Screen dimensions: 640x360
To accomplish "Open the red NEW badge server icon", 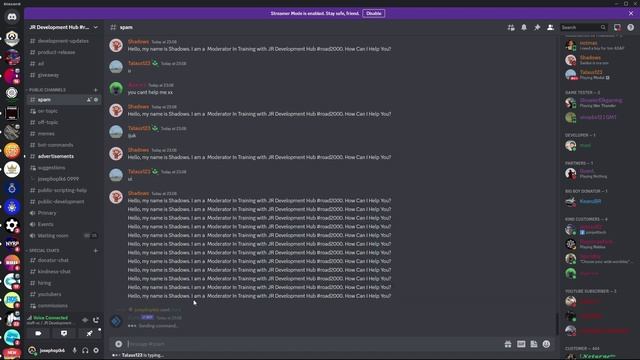I will pos(12,353).
